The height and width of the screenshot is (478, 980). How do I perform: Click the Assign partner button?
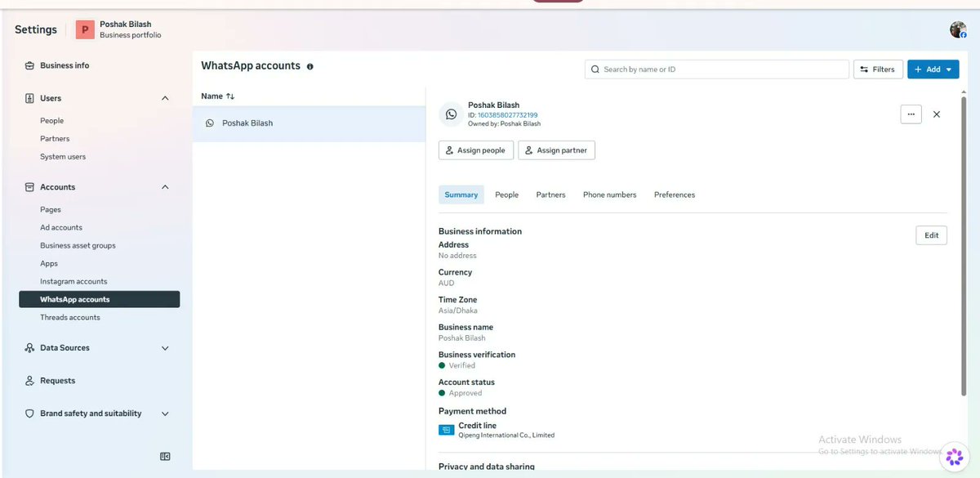(557, 150)
